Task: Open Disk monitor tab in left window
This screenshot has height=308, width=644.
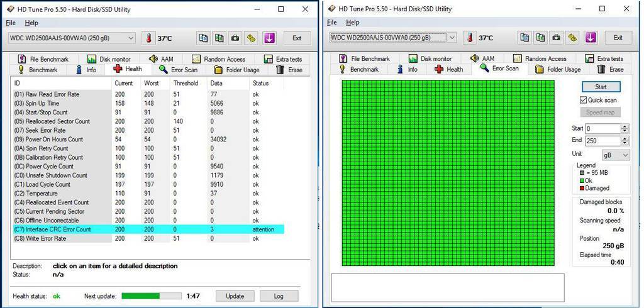Action: [109, 59]
